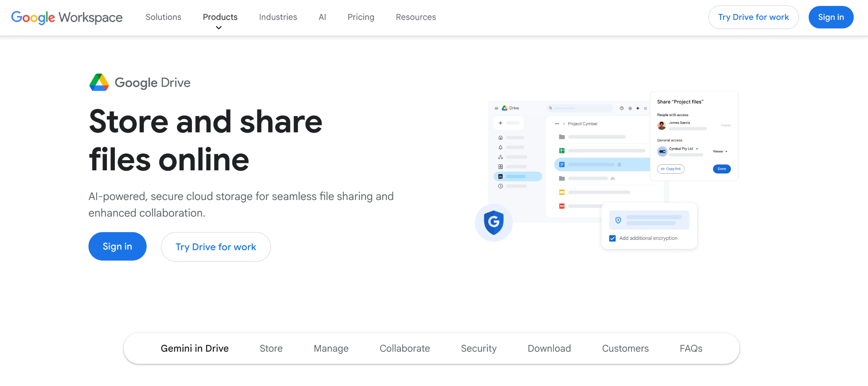The width and height of the screenshot is (868, 386).
Task: Click the first gray folder row icon
Action: tap(562, 137)
